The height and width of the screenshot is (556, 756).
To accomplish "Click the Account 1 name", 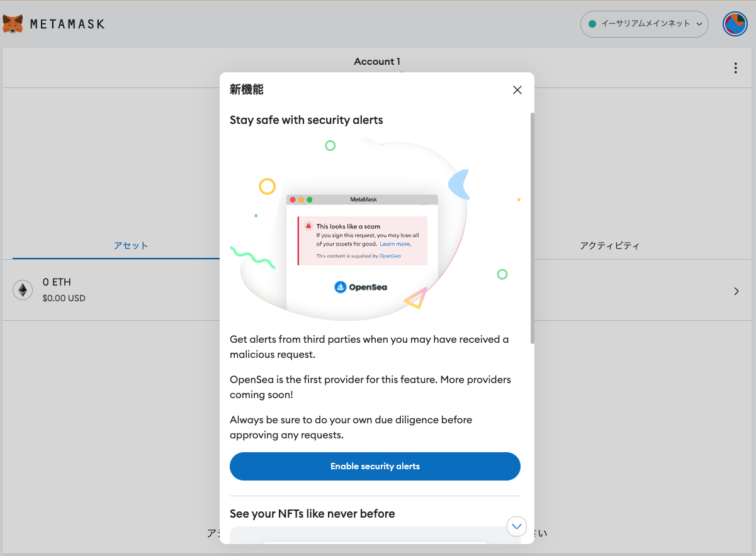I will [377, 61].
